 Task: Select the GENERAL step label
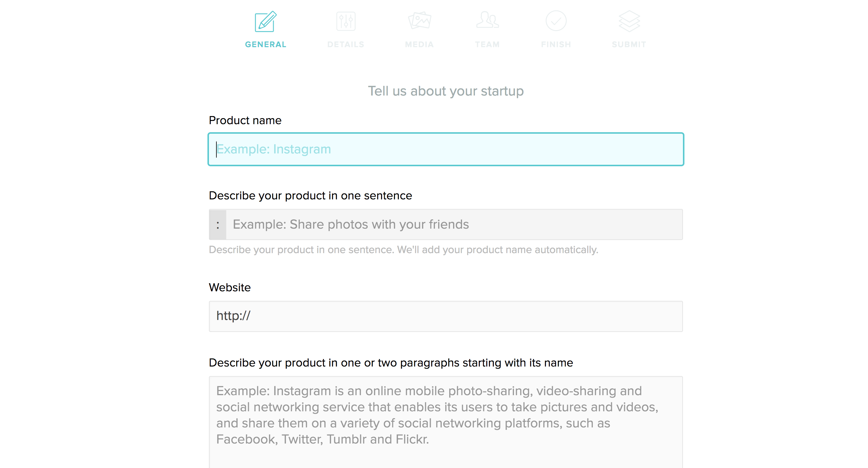tap(266, 44)
